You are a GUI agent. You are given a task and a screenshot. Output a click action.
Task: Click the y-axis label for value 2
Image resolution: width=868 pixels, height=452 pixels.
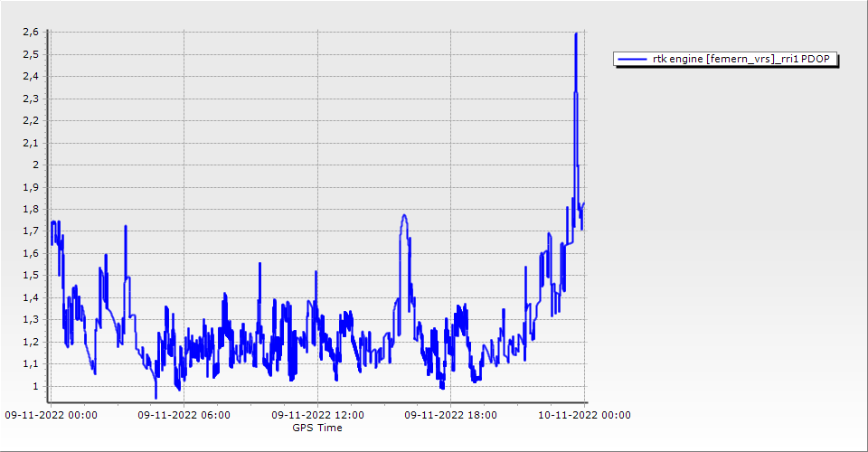[35, 165]
